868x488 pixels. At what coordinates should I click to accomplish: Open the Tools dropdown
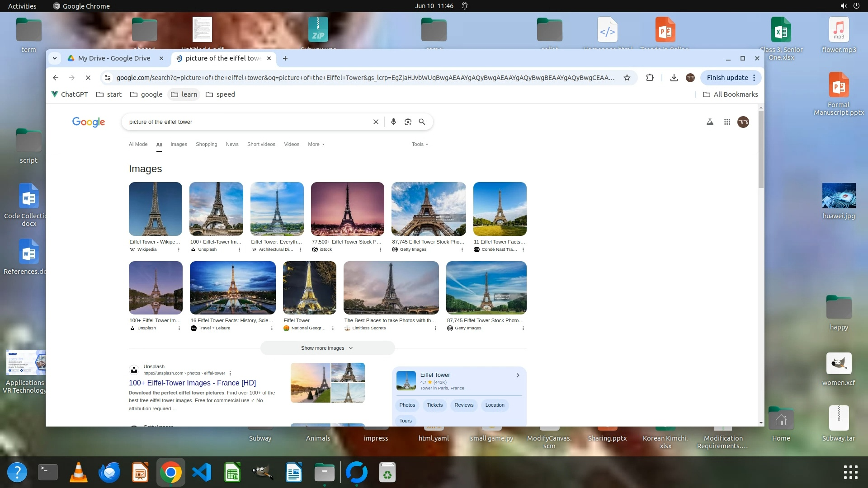click(420, 144)
